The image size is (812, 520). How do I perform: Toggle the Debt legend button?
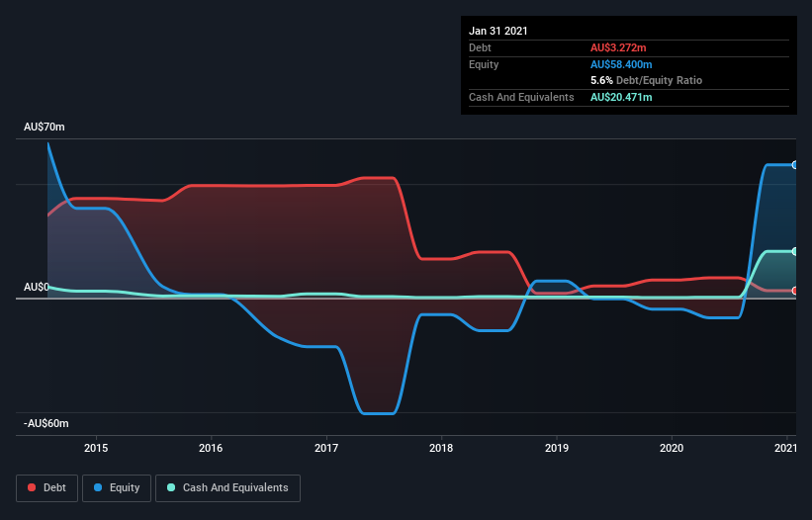click(46, 488)
